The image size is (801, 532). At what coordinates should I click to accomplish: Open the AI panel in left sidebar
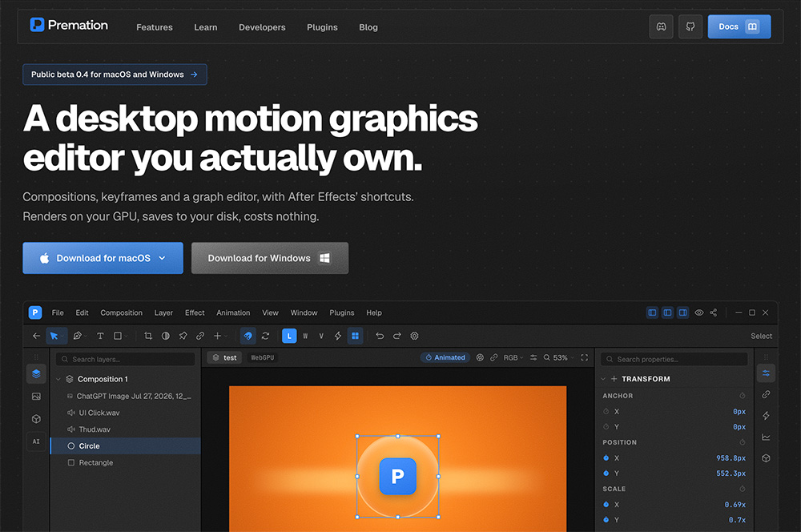point(36,441)
